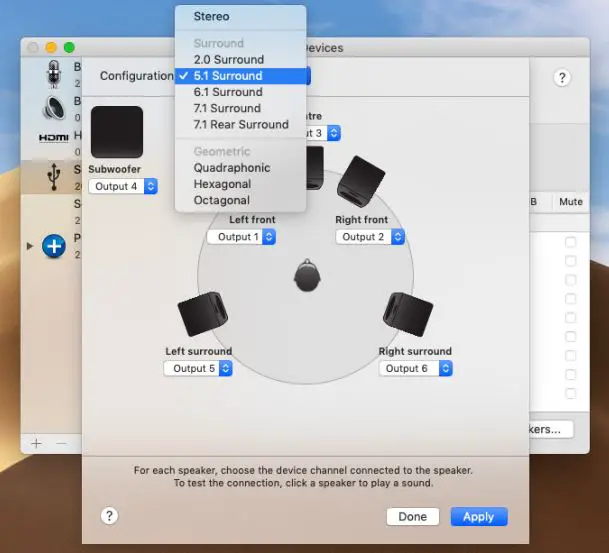Open the Left surround Output 5 dropdown
609x553 pixels.
pos(198,368)
